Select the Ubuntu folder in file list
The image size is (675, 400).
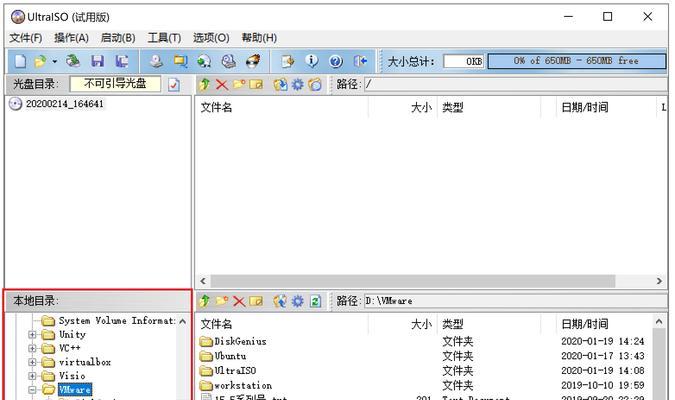pos(223,356)
